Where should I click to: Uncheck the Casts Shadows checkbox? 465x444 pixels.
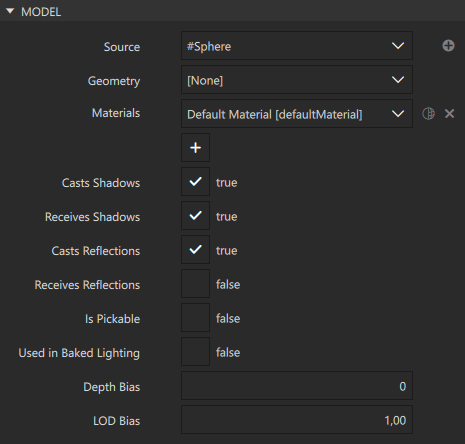(195, 182)
